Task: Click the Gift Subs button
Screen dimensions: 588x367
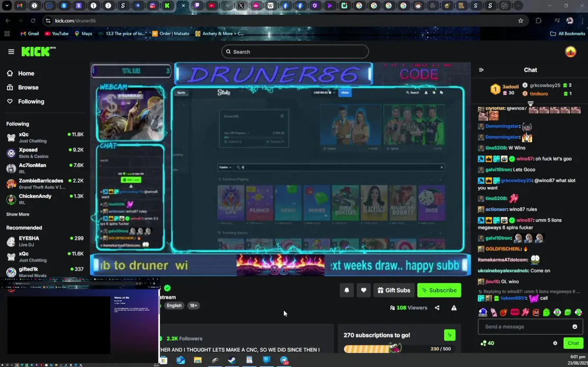Action: click(394, 290)
